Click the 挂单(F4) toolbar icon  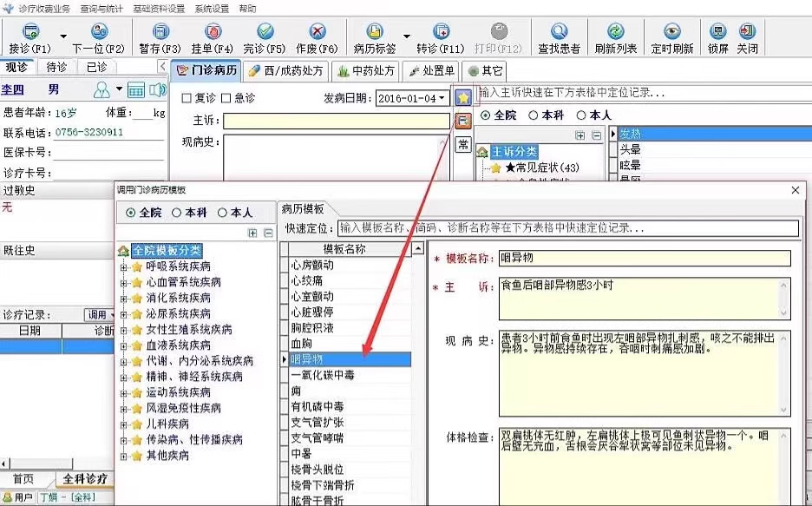pyautogui.click(x=213, y=31)
